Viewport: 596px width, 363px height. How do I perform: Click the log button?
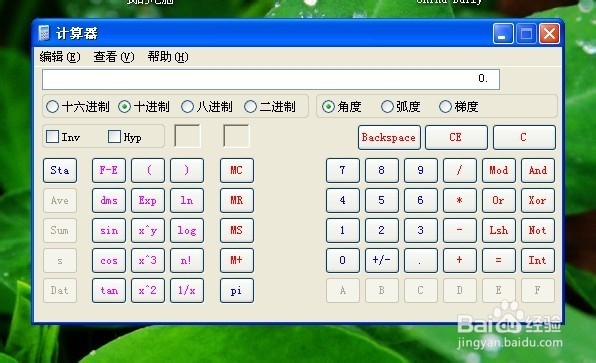(x=187, y=230)
